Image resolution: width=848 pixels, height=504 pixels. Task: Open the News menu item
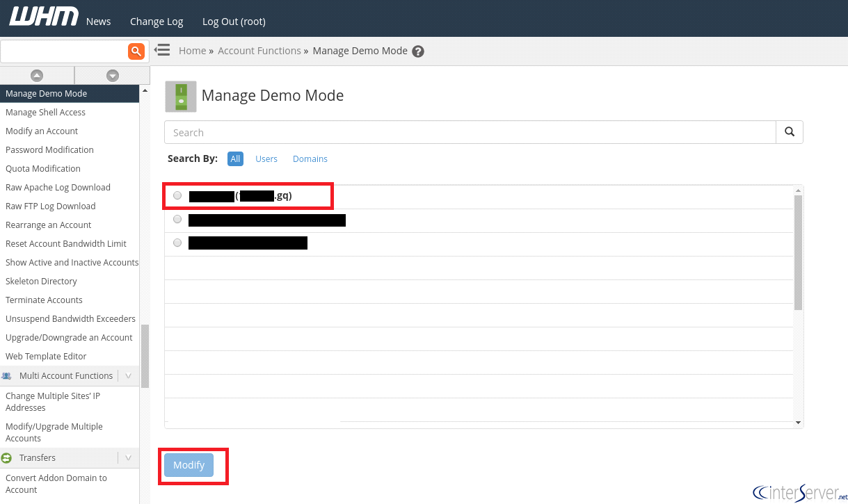point(99,22)
